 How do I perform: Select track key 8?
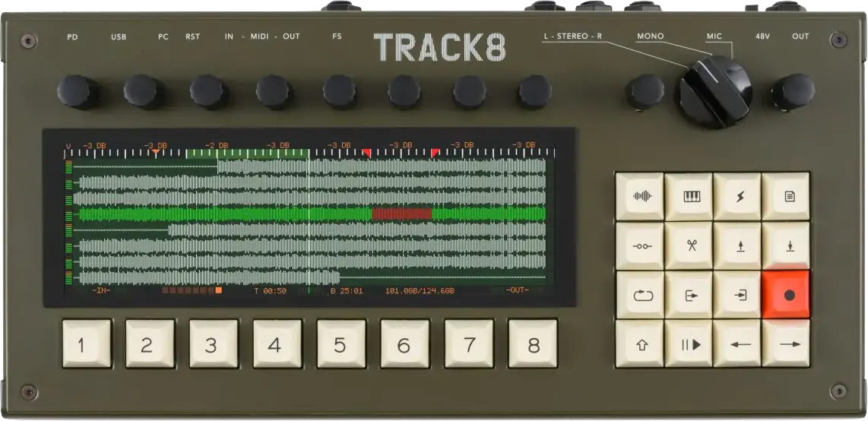(x=533, y=343)
